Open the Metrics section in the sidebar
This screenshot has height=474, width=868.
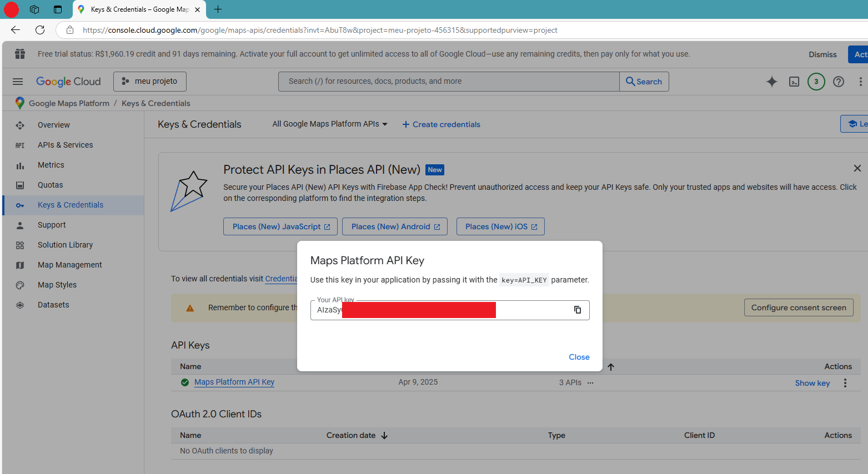pos(51,165)
